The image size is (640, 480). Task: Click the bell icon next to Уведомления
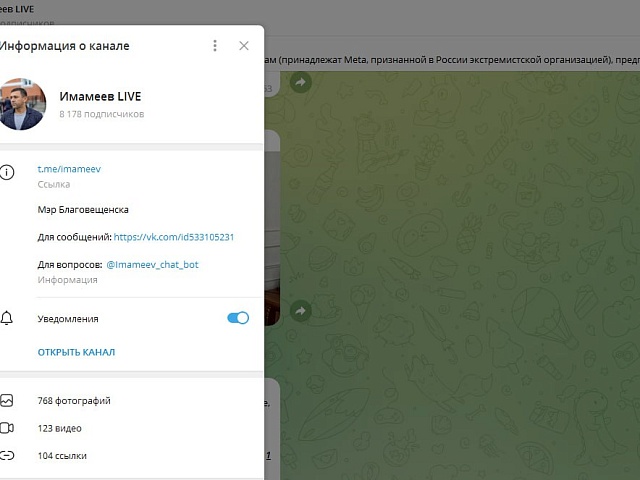pos(7,318)
